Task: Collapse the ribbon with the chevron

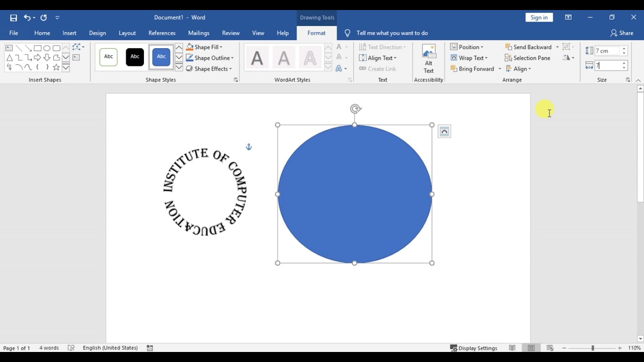Action: 638,80
